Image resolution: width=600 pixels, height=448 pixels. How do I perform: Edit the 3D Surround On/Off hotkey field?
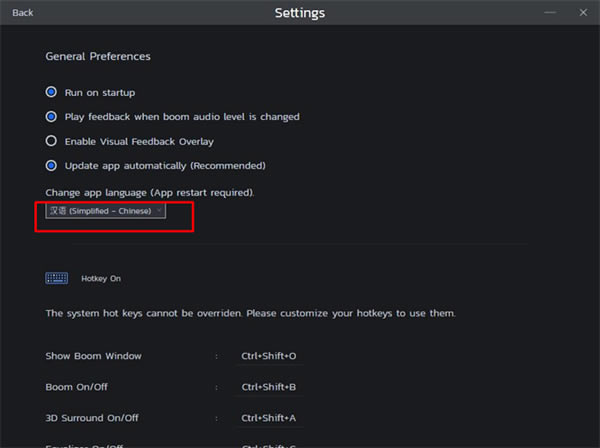tap(269, 417)
